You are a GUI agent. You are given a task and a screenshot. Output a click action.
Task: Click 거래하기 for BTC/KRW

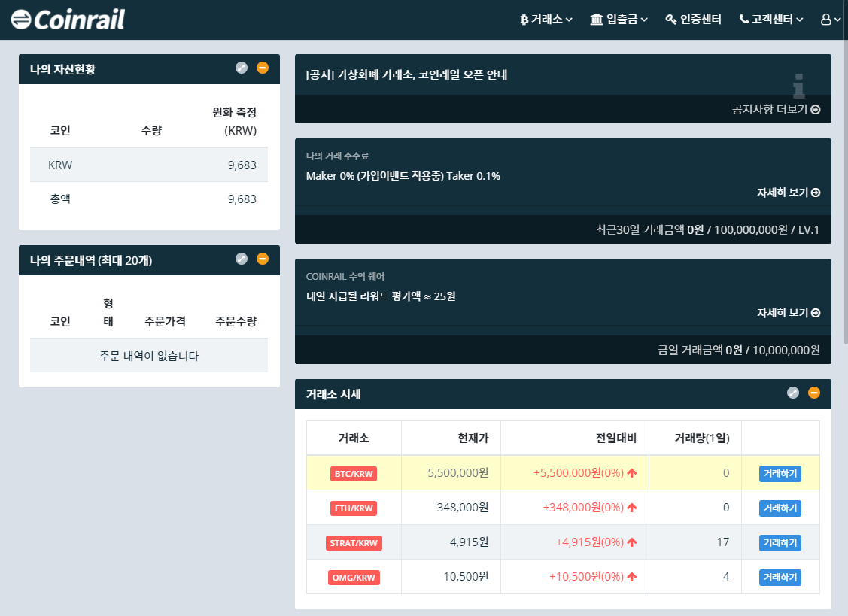780,474
